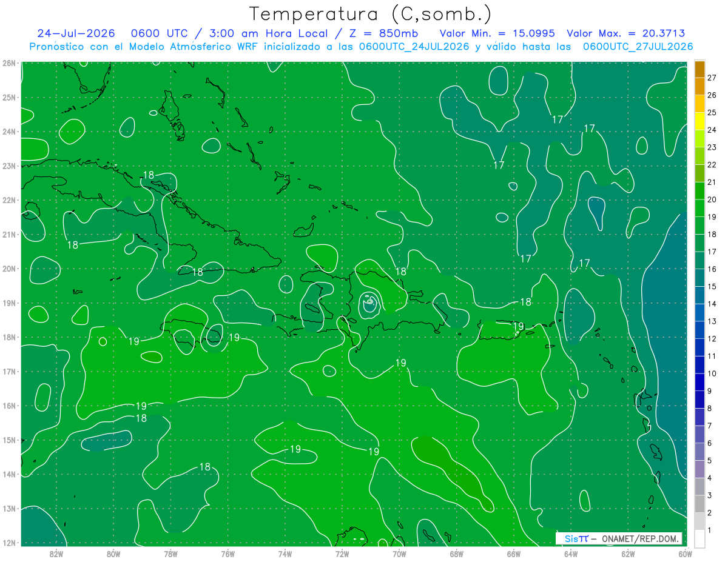Click the '22N' latitude axis label

(x=9, y=200)
